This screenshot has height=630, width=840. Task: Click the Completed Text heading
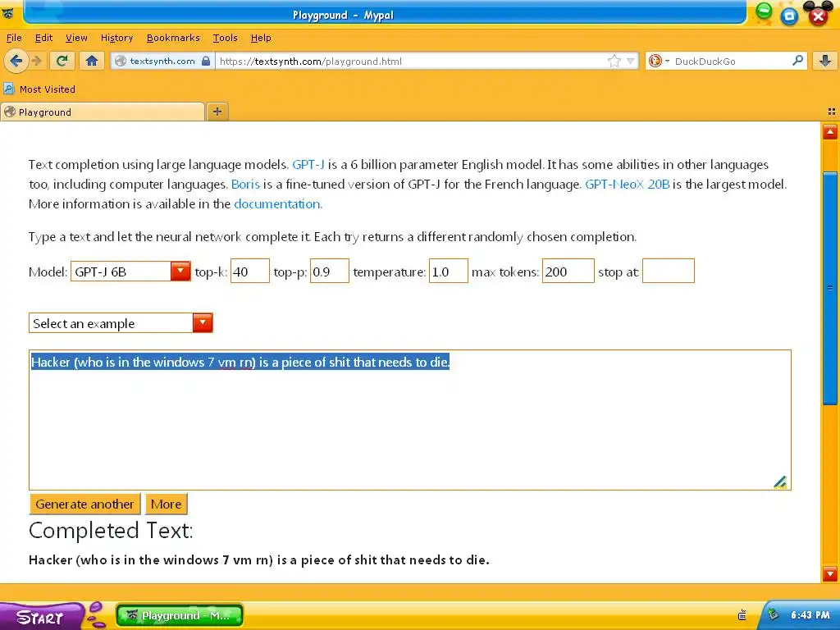tap(111, 531)
